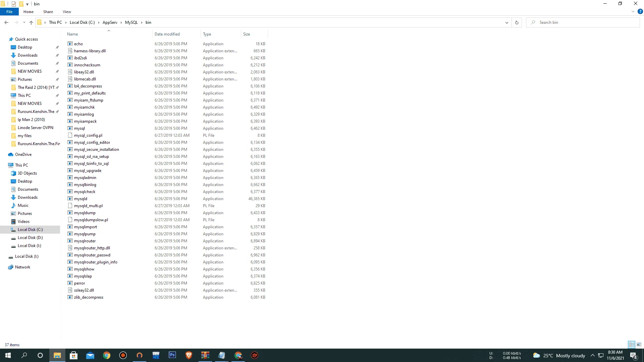Image resolution: width=644 pixels, height=362 pixels.
Task: Open the Windows Start menu
Action: point(8,355)
